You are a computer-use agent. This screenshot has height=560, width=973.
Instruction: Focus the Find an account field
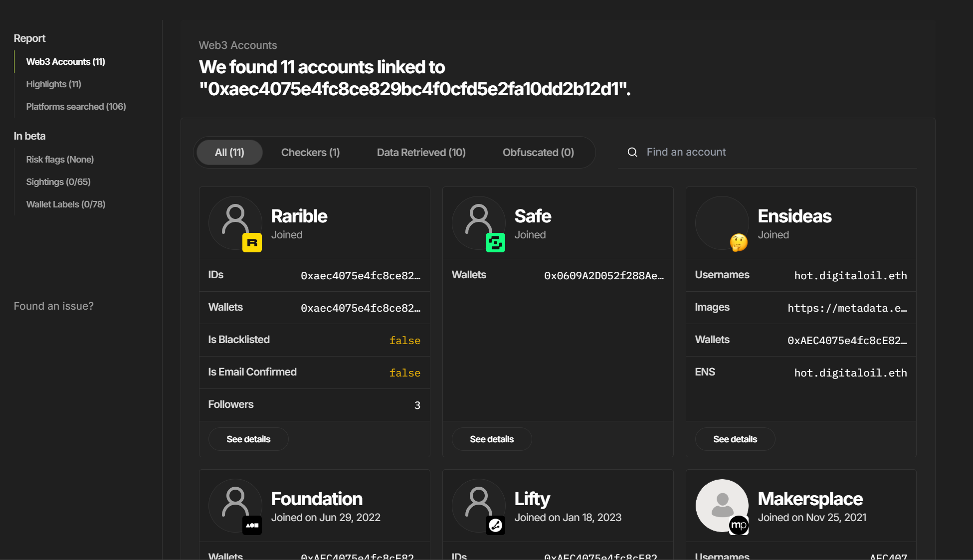tap(767, 152)
